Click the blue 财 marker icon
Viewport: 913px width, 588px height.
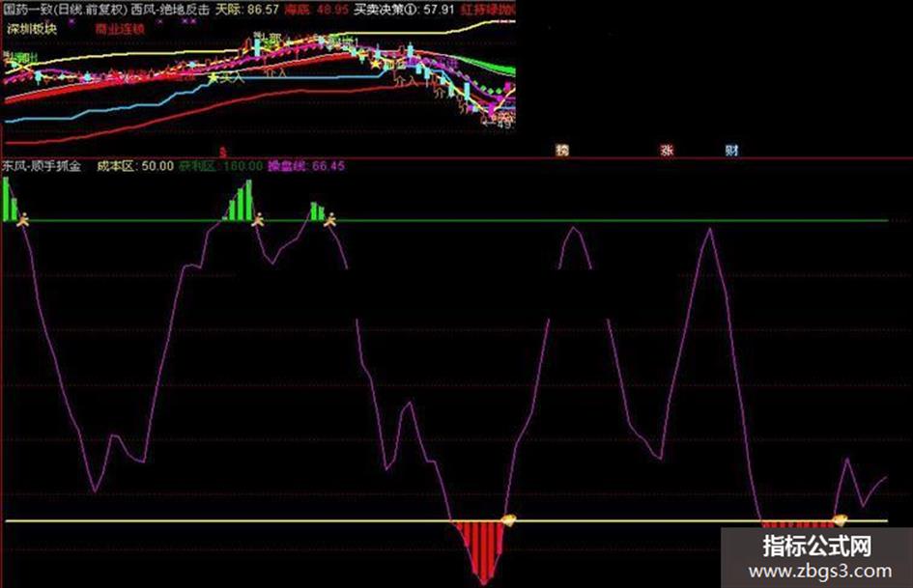[732, 151]
